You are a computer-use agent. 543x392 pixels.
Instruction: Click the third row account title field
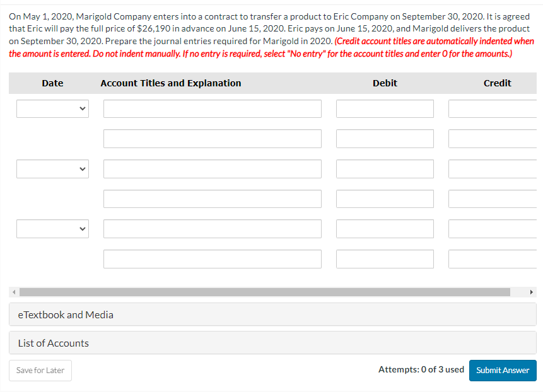213,169
